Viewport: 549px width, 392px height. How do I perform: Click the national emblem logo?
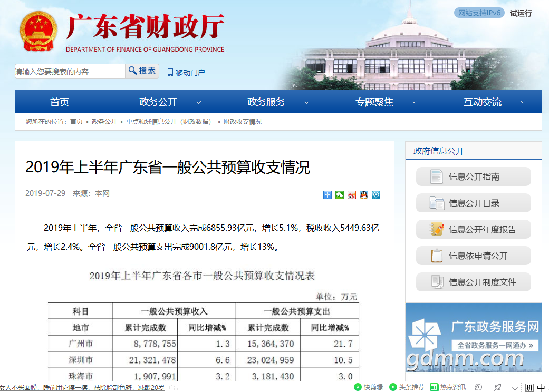tap(38, 32)
